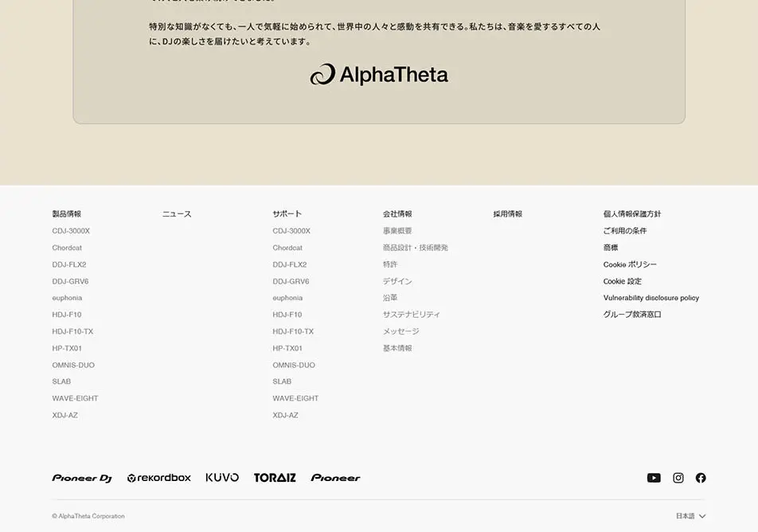The image size is (758, 532).
Task: Open HDJ-F10-TX under サポート
Action: [x=293, y=331]
